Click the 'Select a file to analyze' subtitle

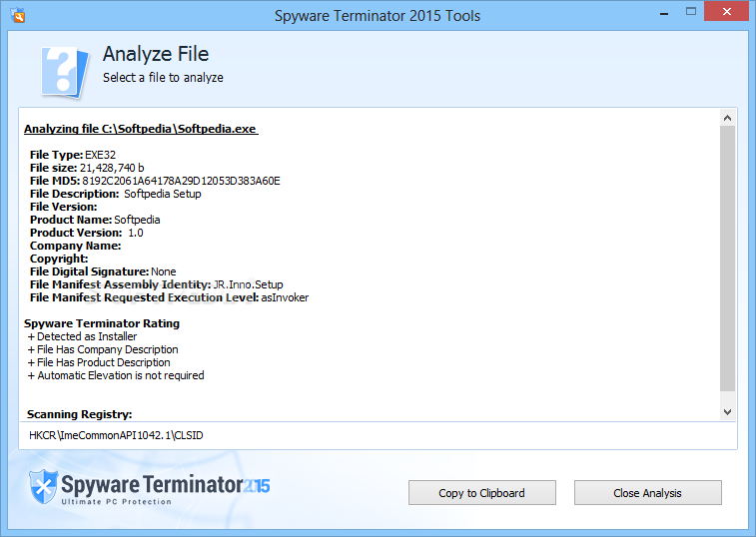pos(163,78)
